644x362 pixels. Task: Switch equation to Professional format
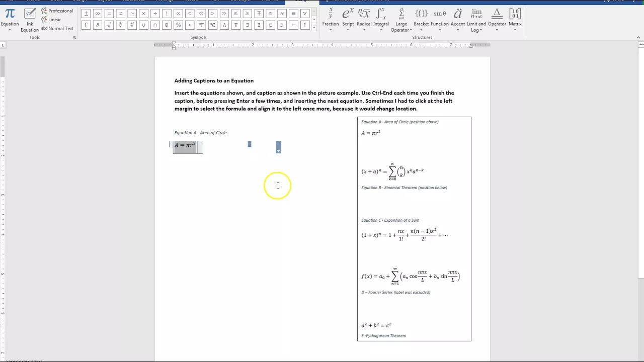[x=57, y=11]
